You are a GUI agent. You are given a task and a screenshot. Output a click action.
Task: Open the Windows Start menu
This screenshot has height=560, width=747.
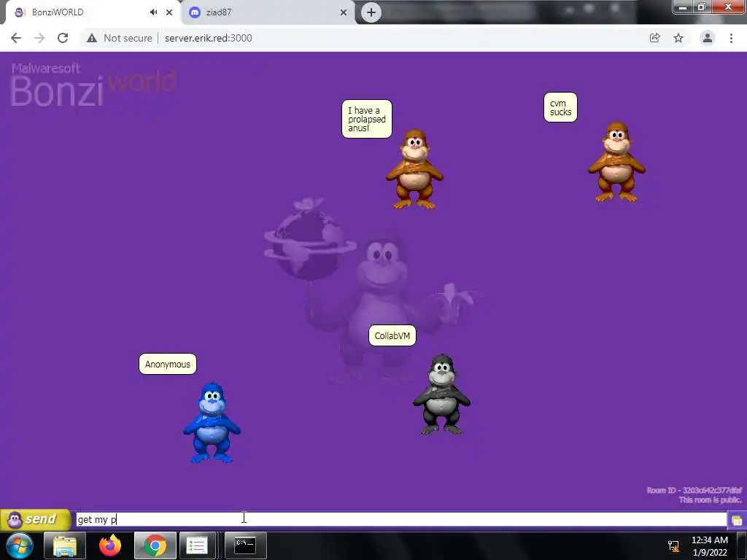click(19, 545)
